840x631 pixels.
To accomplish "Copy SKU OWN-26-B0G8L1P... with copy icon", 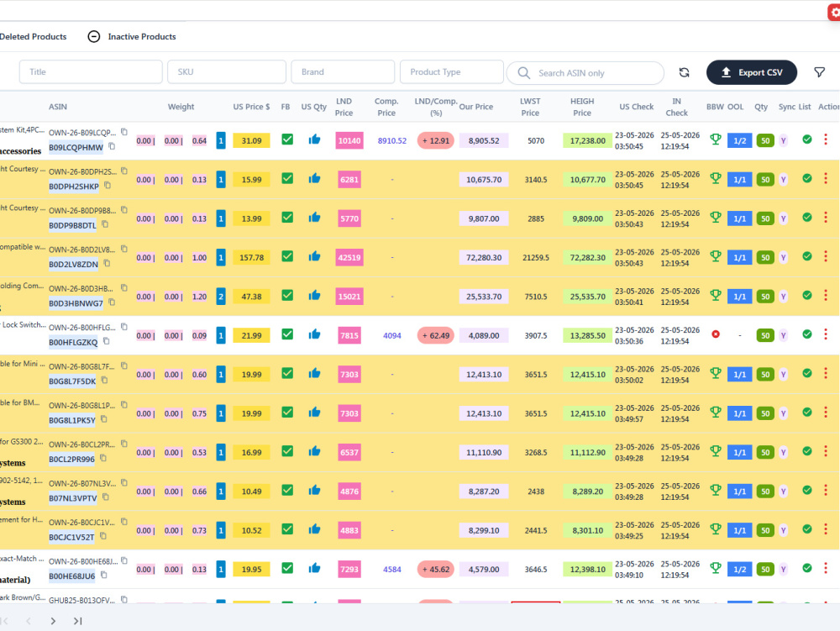I will click(x=123, y=404).
